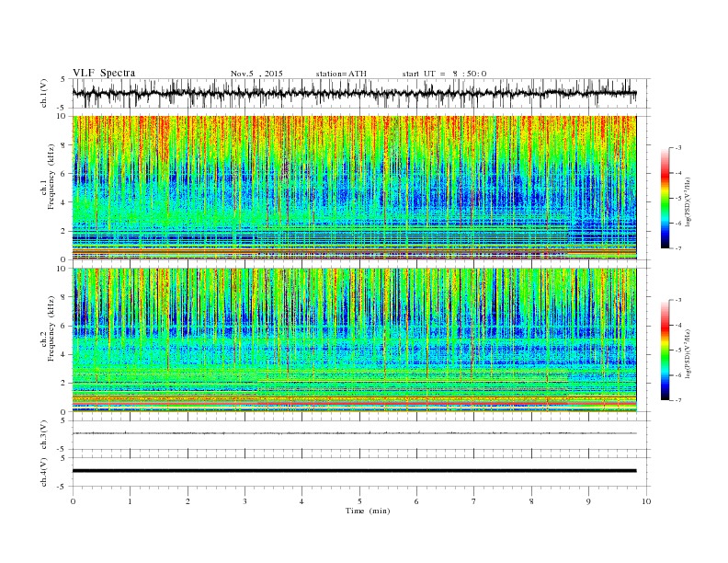The image size is (728, 563).
Task: Click the ch.2 spectrogram plot
Action: [x=354, y=340]
